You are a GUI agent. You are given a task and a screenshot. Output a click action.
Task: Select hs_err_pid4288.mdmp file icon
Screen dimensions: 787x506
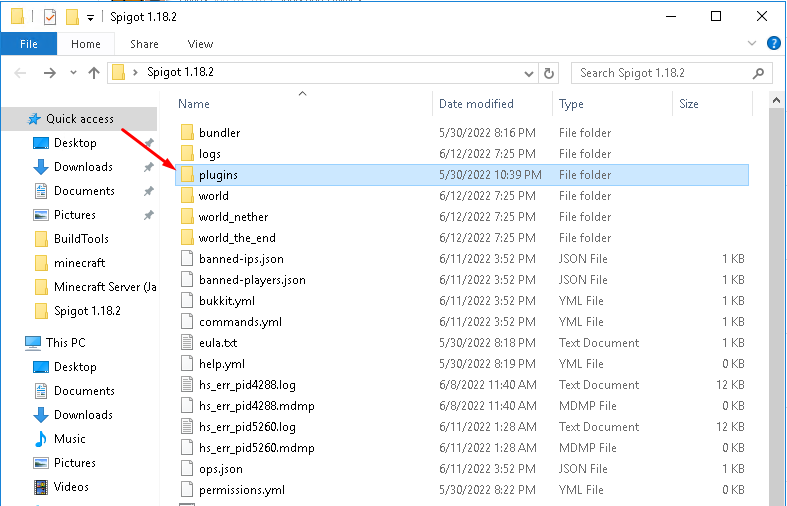[x=187, y=406]
